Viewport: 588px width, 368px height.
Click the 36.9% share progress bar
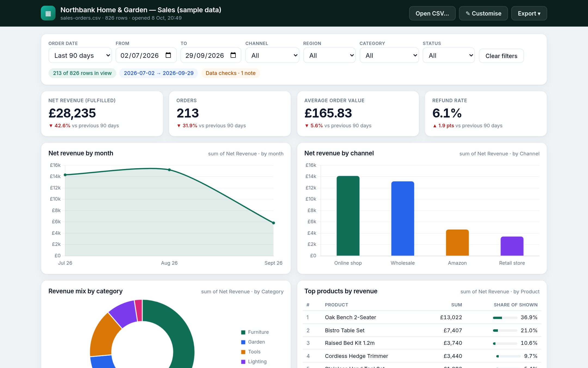click(505, 318)
